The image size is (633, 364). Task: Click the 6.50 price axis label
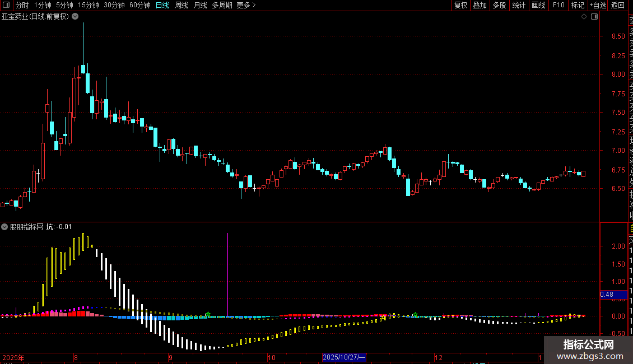618,189
